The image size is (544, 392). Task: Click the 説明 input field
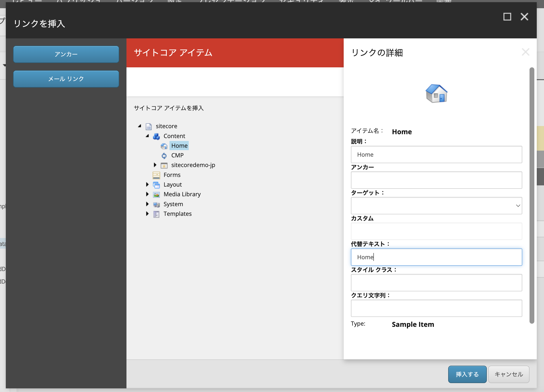point(436,154)
